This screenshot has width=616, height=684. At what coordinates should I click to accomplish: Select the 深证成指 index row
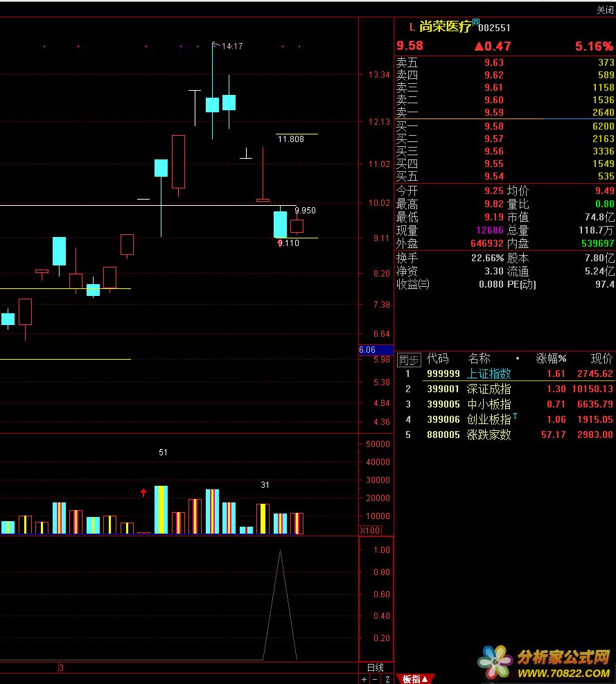pyautogui.click(x=489, y=389)
